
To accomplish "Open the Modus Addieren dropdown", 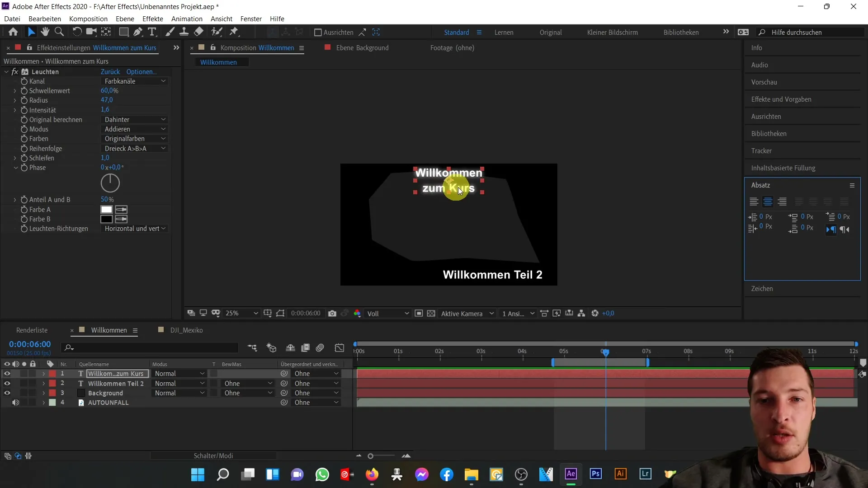I will pos(135,129).
